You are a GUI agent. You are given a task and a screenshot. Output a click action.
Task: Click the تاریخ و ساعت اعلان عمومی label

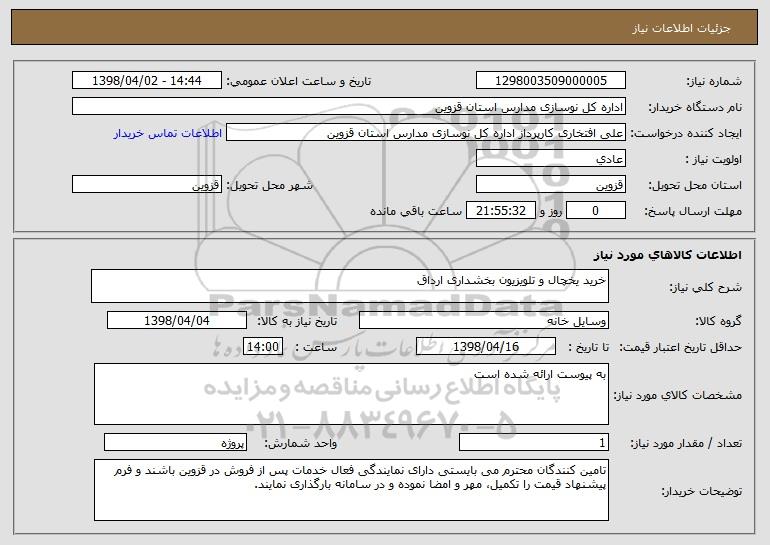pyautogui.click(x=299, y=81)
